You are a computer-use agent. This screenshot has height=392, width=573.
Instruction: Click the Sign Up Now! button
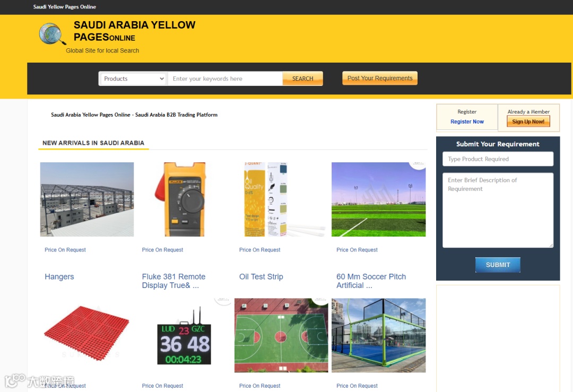click(x=528, y=121)
